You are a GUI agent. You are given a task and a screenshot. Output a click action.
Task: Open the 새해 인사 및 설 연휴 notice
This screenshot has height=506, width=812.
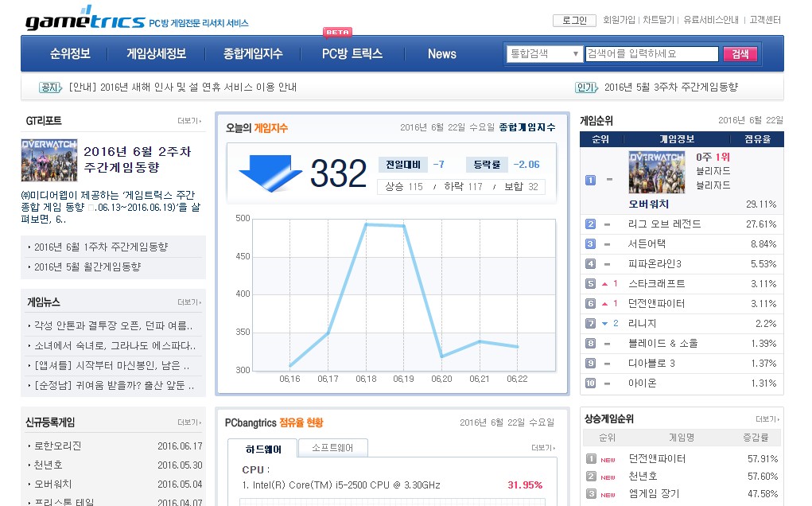(x=183, y=88)
